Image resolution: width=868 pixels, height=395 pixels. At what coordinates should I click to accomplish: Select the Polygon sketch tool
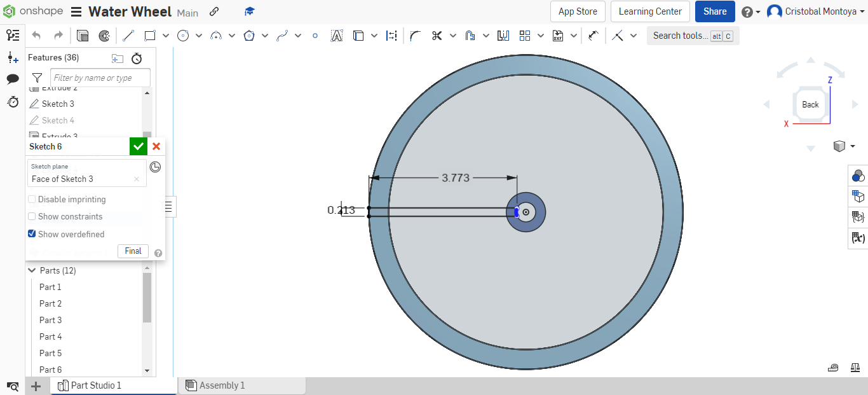pyautogui.click(x=249, y=36)
